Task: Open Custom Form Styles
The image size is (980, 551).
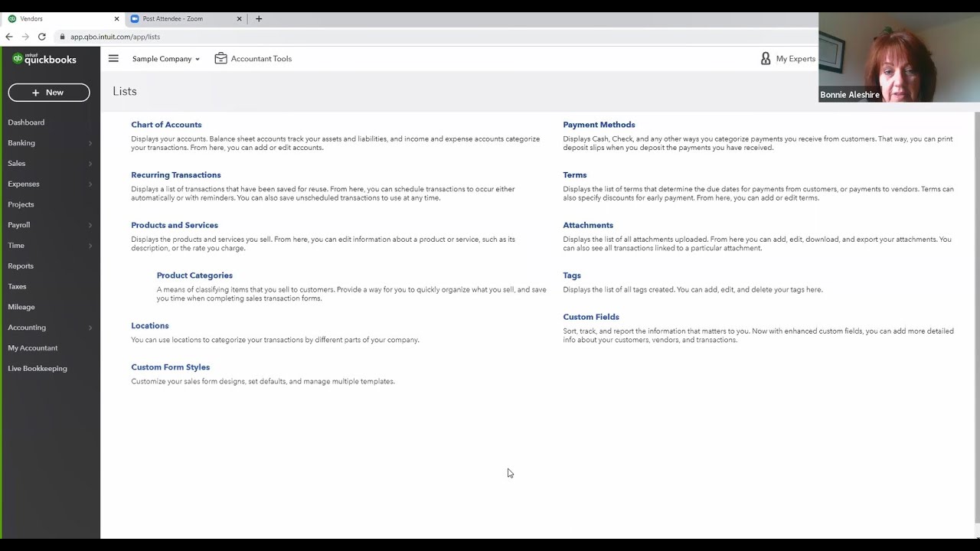Action: tap(170, 367)
